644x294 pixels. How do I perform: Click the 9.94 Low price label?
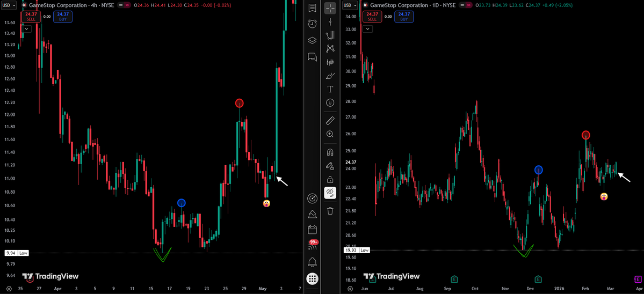pyautogui.click(x=17, y=253)
